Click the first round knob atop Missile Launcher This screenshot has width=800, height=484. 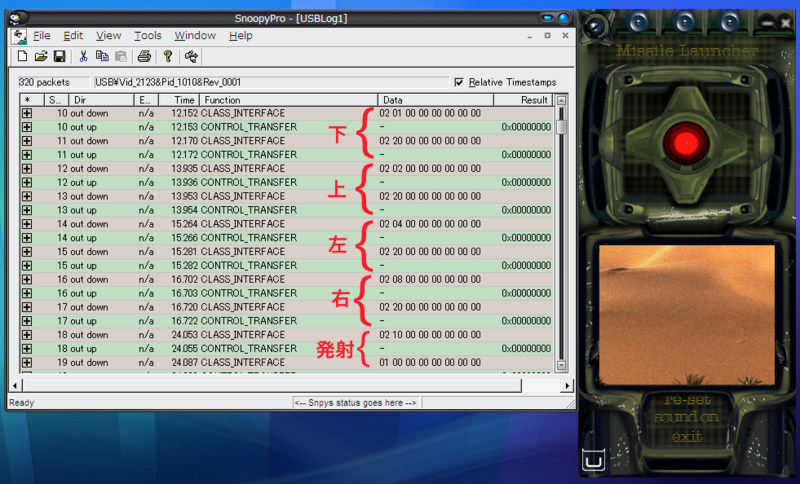pyautogui.click(x=638, y=22)
